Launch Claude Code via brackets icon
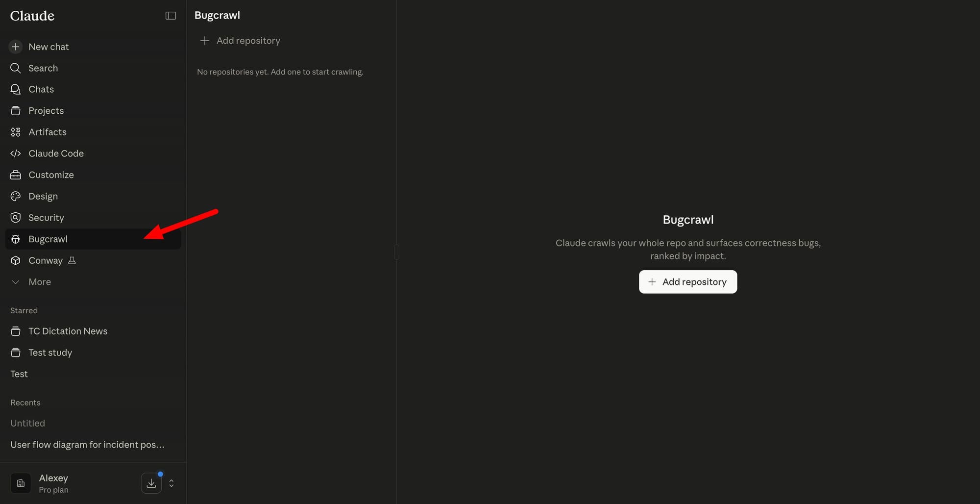Screen dimensions: 980x504 (16, 153)
